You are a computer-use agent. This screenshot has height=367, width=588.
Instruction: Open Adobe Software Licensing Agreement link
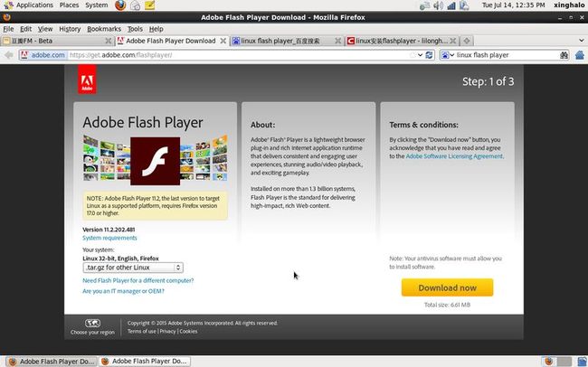point(454,156)
